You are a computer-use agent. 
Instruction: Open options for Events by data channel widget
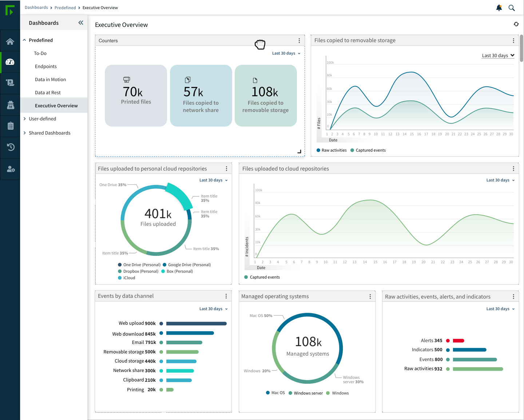pos(226,296)
